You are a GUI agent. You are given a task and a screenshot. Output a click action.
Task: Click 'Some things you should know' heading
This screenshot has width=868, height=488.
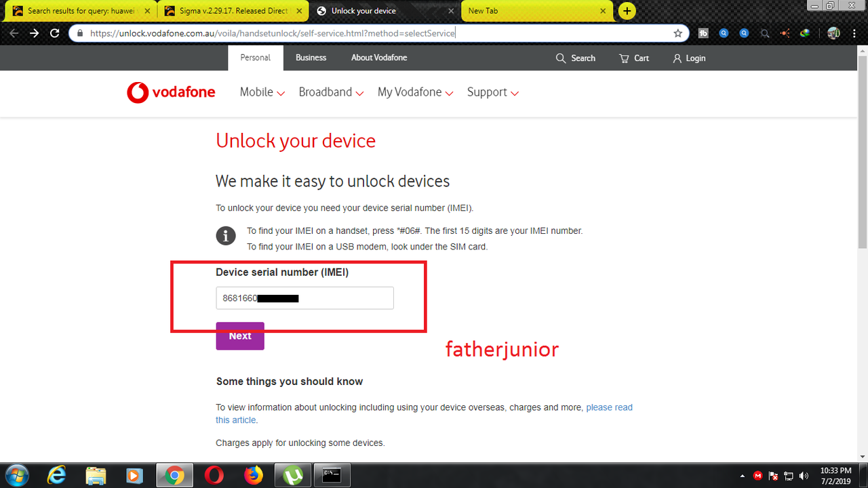coord(290,382)
